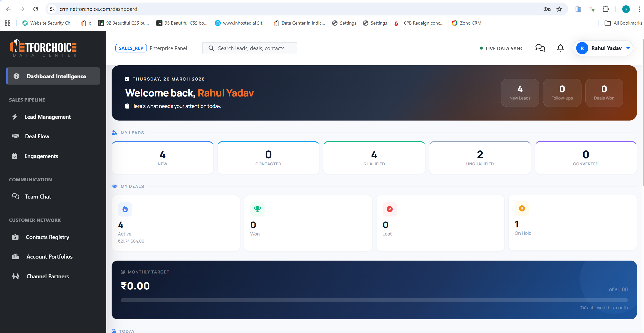644x333 pixels.
Task: Click the search leads input field
Action: pos(253,48)
